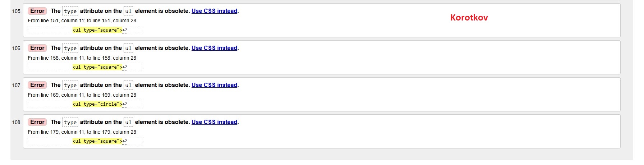Click the "From line 151, column 11" location text

pos(82,21)
